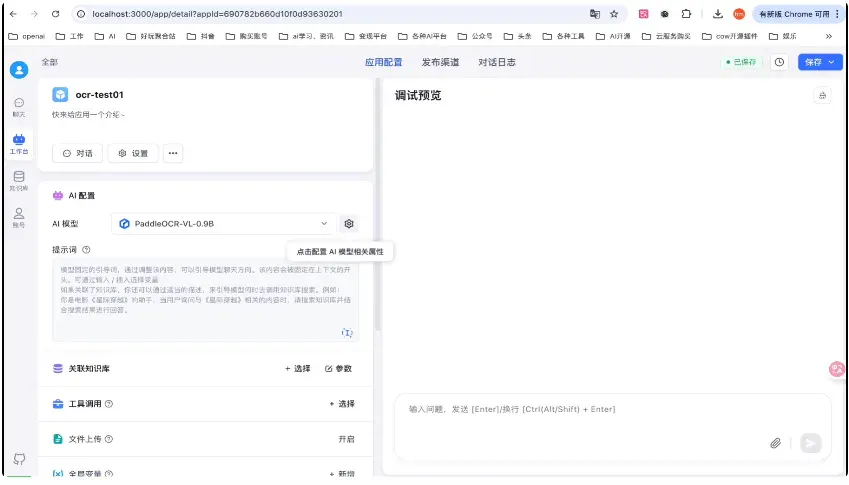Click 选择 next to 关联知识库
849x485 pixels.
pyautogui.click(x=298, y=369)
